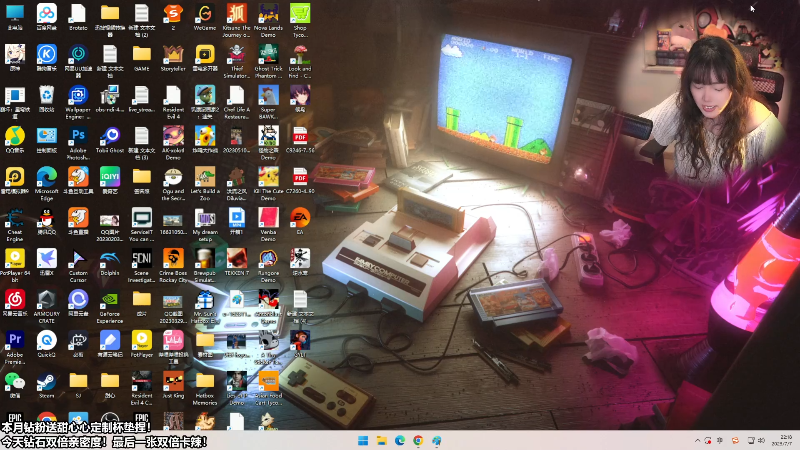
Task: Open the WeGame desktop shortcut
Action: (205, 17)
